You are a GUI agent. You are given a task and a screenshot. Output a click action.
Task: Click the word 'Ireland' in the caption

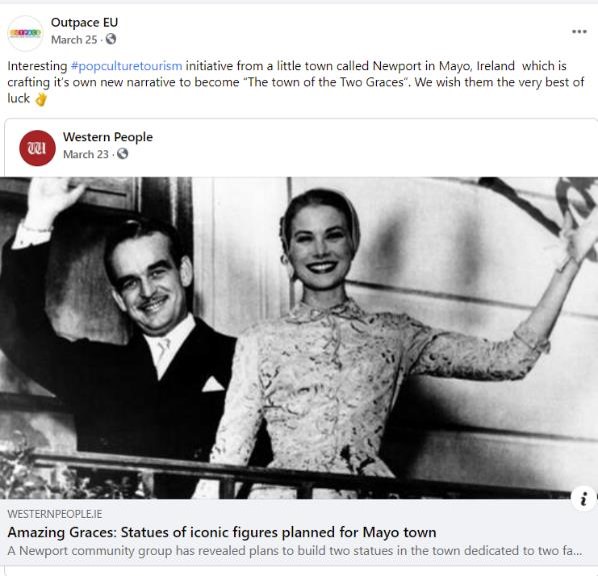tap(495, 66)
